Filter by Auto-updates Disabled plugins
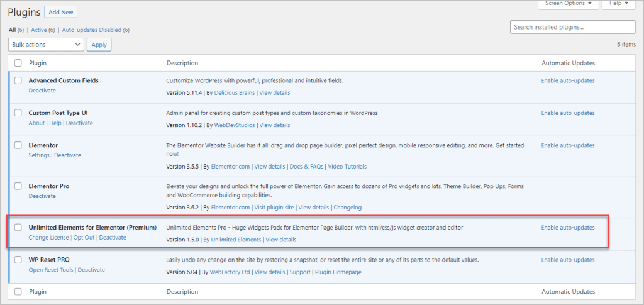644x305 pixels. point(92,30)
